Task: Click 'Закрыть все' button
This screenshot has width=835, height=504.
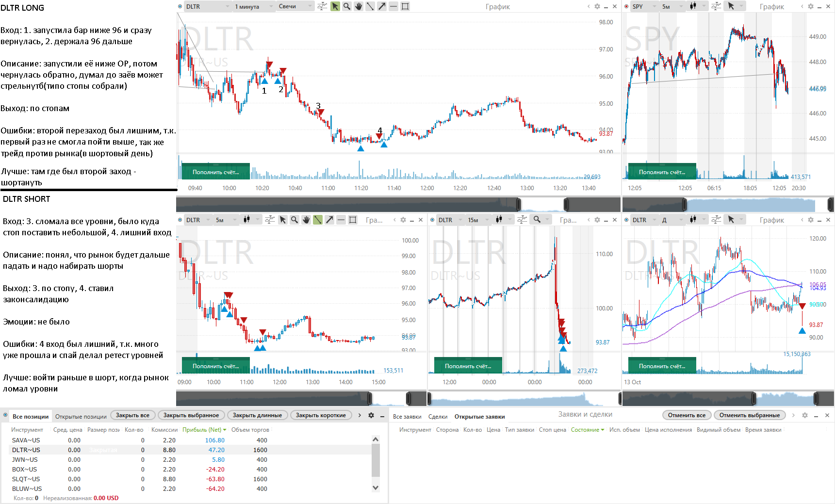Action: [133, 415]
